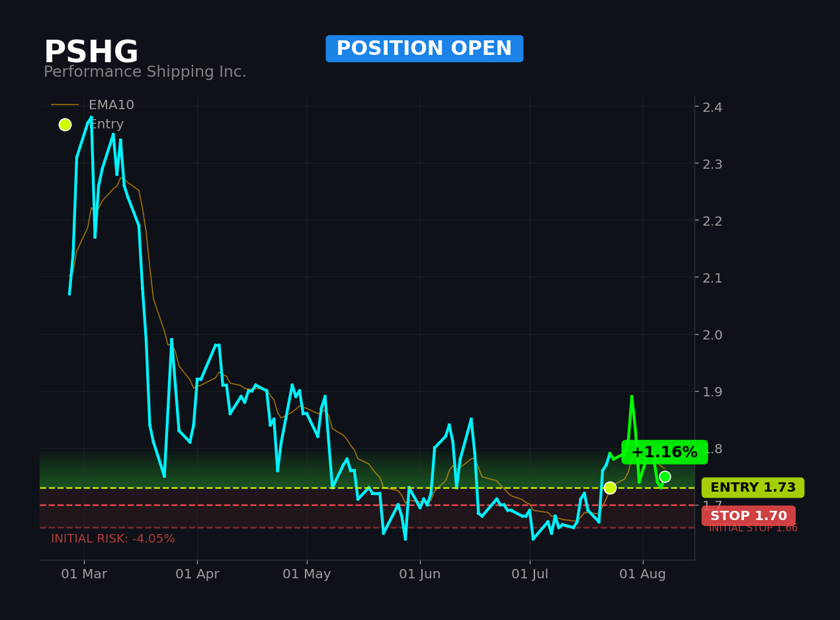
Task: Click the INITIAL STOP 1.66 label
Action: [753, 528]
